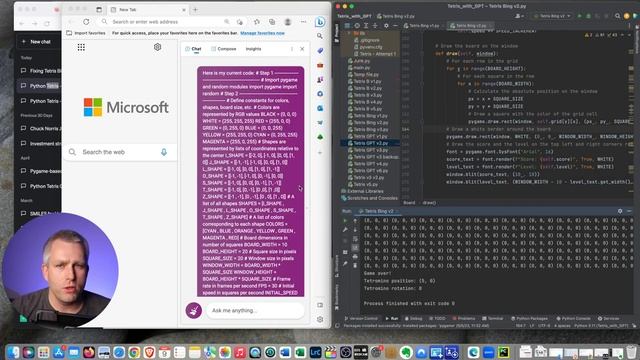The image size is (640, 360).
Task: Open Edge sidebar Tools briefcase icon
Action: [x=320, y=65]
